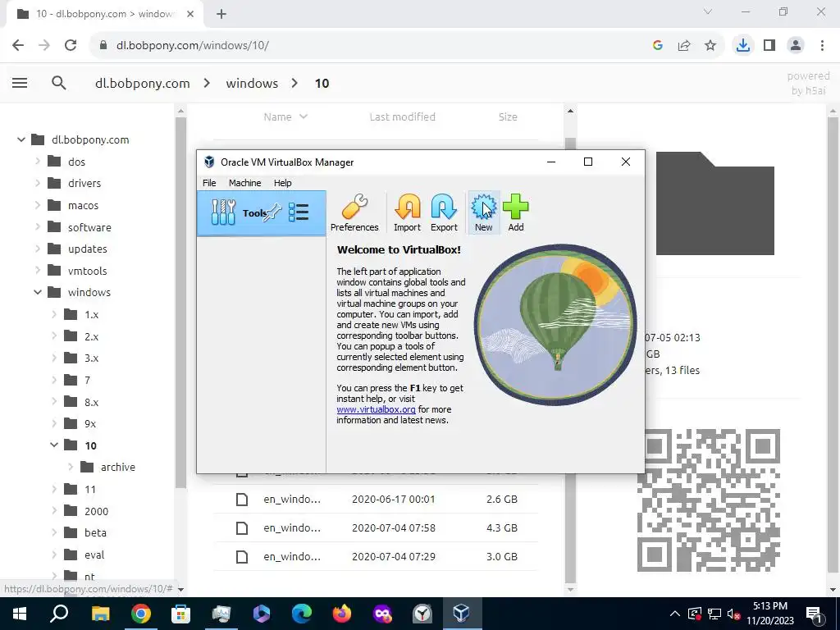Open Chrome side panel icon

click(769, 46)
